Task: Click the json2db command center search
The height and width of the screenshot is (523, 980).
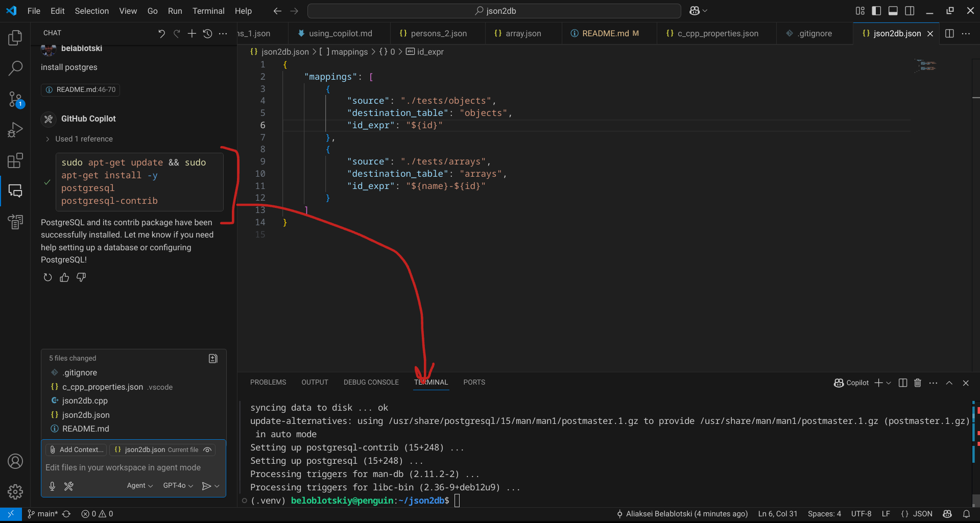Action: [x=494, y=11]
